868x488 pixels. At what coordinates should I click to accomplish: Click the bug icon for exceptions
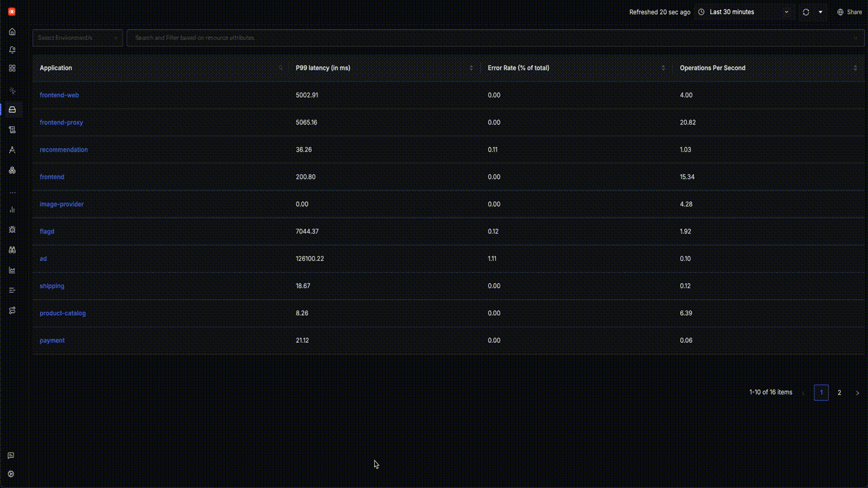pos(12,230)
